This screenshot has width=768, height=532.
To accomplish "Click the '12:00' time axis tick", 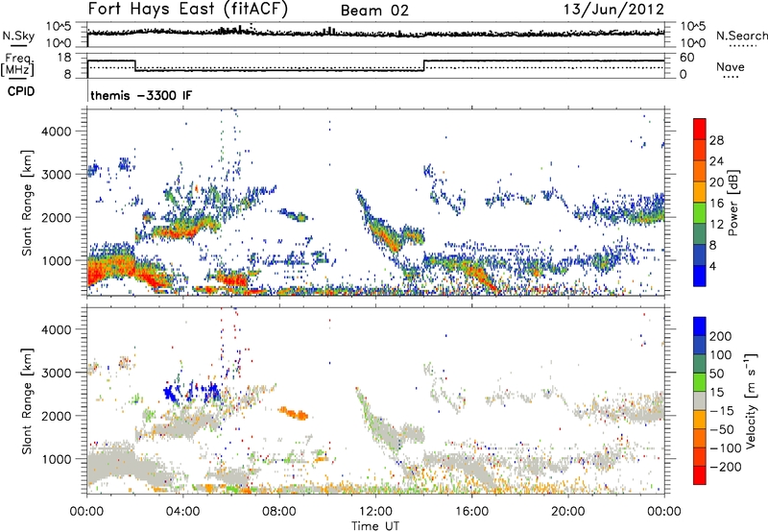I will tap(375, 512).
